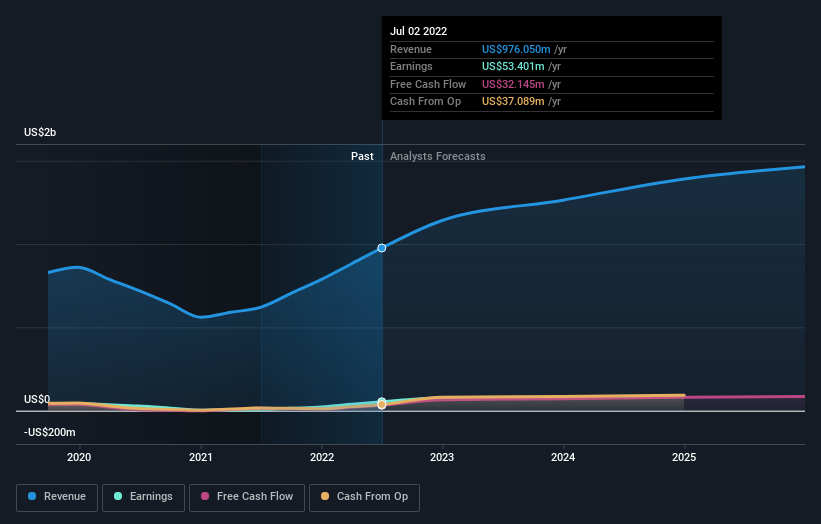Click the Earnings row label in tooltip
821x524 pixels.
[411, 66]
